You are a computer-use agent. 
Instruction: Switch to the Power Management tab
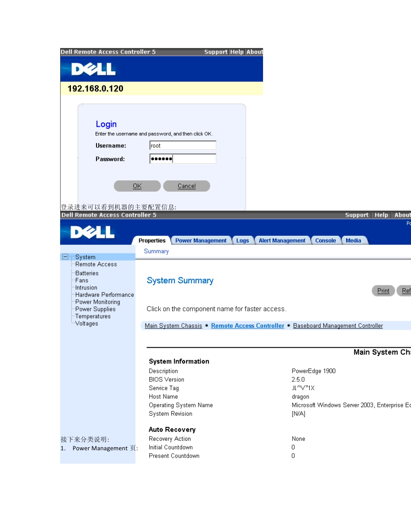point(201,240)
